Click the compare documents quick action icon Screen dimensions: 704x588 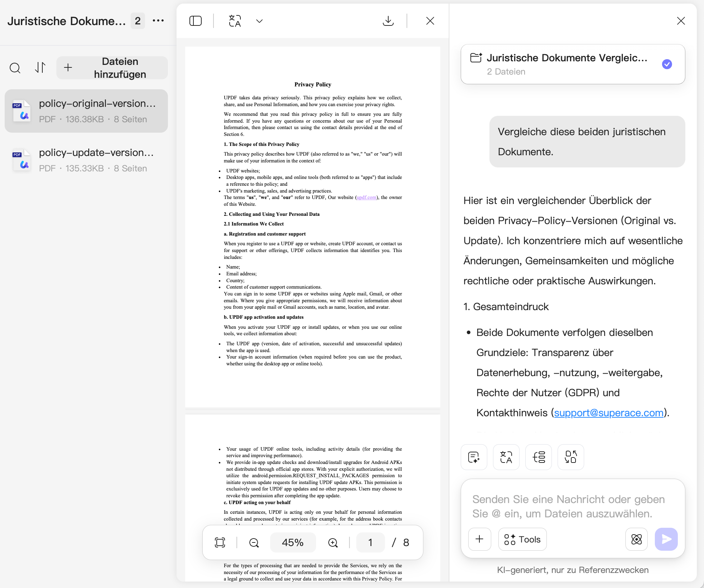tap(571, 457)
